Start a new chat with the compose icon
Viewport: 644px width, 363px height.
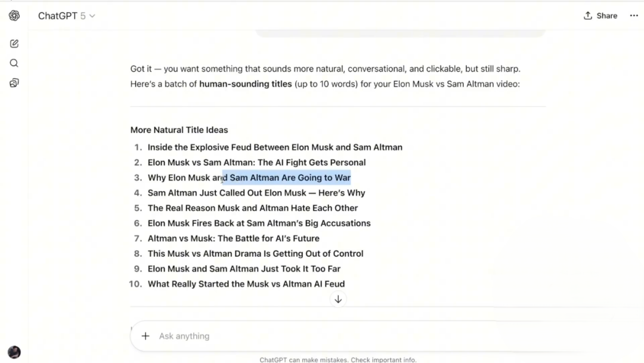(x=14, y=44)
